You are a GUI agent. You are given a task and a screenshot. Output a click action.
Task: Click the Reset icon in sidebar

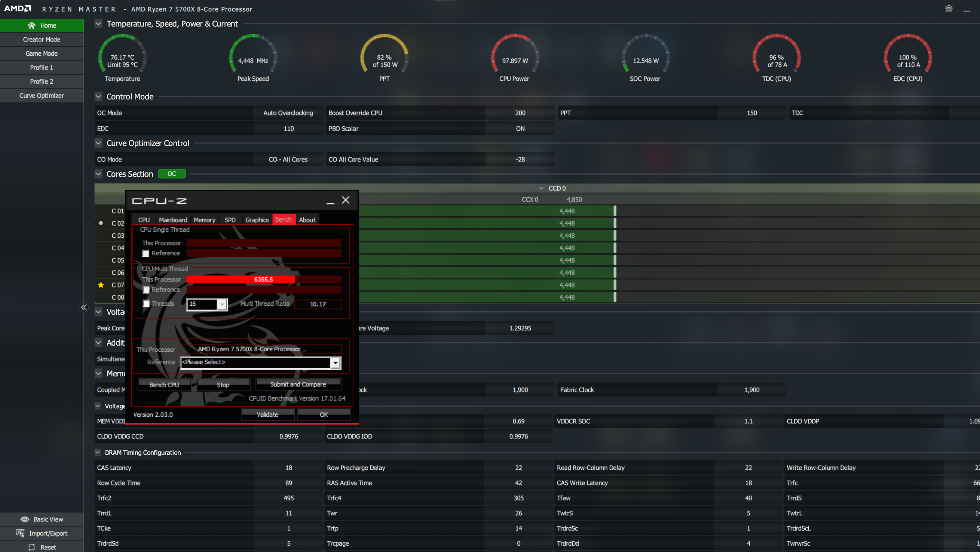(31, 547)
